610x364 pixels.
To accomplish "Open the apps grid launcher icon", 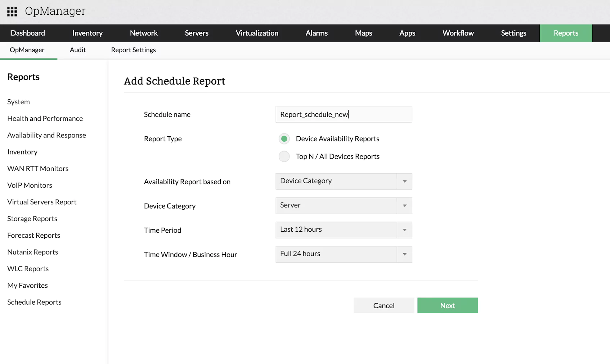I will click(12, 12).
